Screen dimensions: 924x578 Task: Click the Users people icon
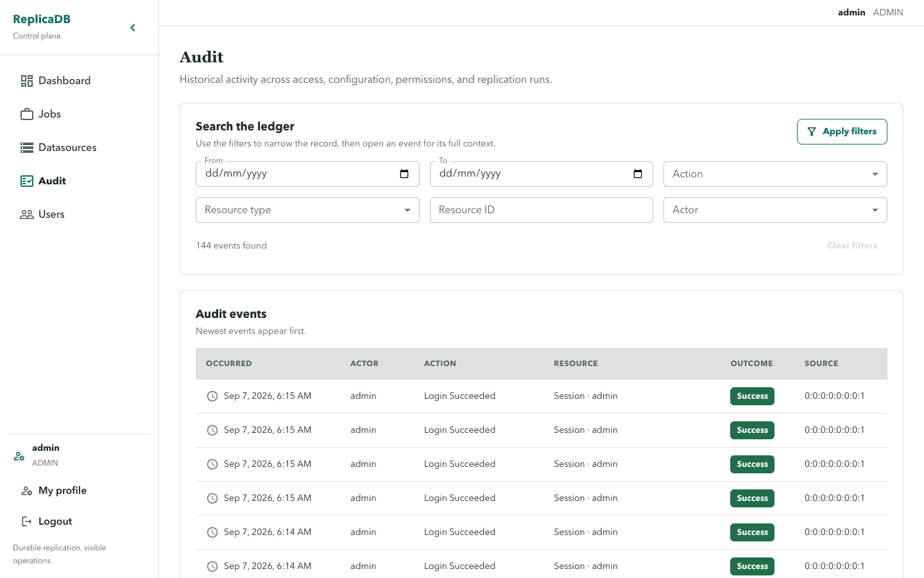[27, 215]
